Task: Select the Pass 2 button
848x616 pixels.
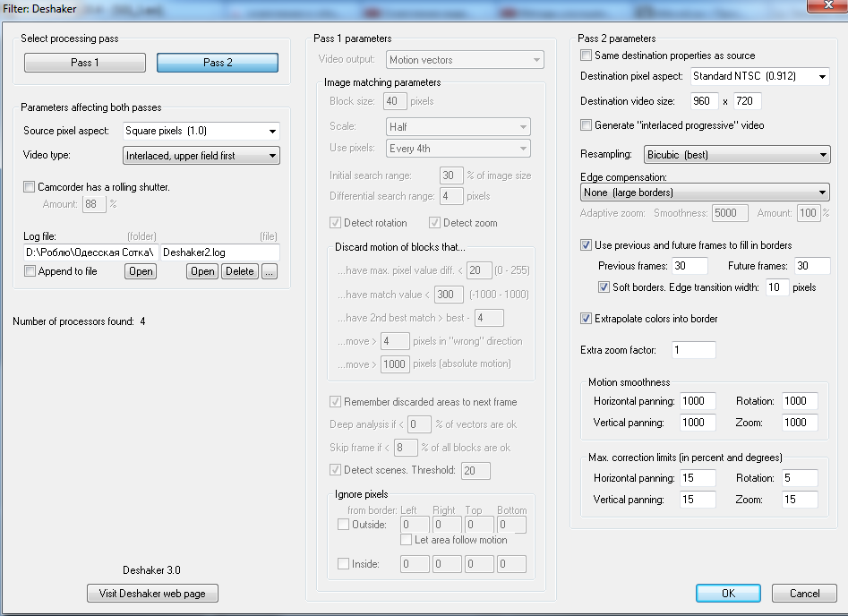Action: click(x=218, y=62)
